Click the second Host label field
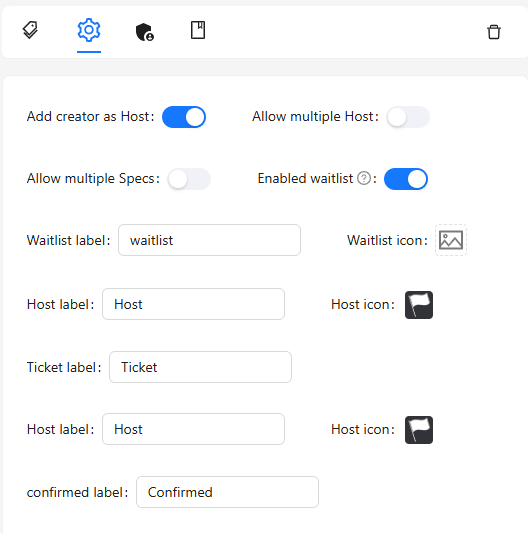528x533 pixels. [193, 429]
